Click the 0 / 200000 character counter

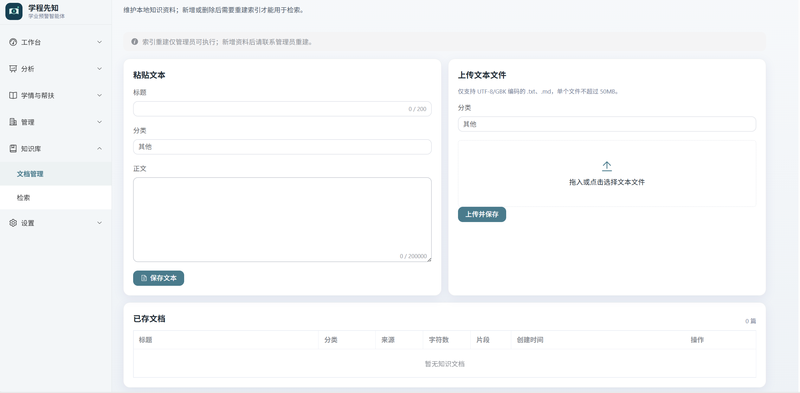(413, 256)
